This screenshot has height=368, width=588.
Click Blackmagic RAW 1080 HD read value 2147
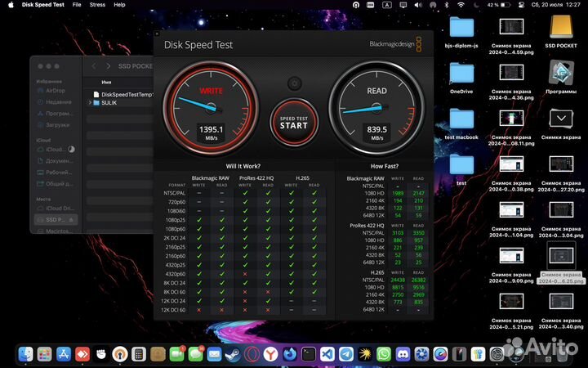418,193
